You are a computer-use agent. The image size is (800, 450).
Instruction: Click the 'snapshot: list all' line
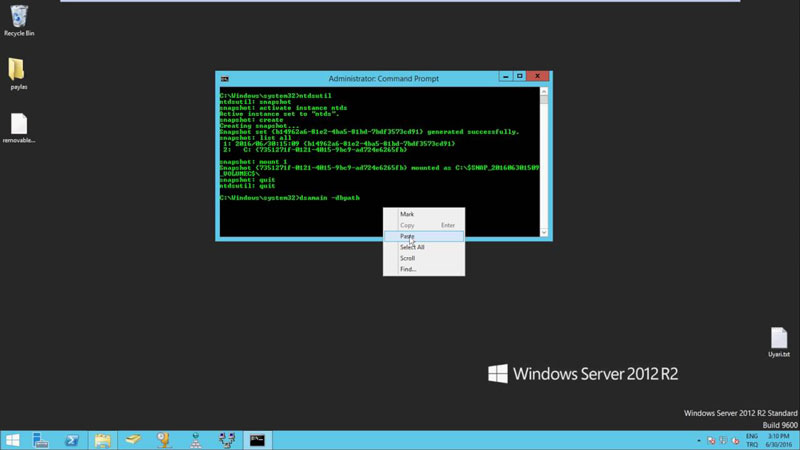(256, 138)
